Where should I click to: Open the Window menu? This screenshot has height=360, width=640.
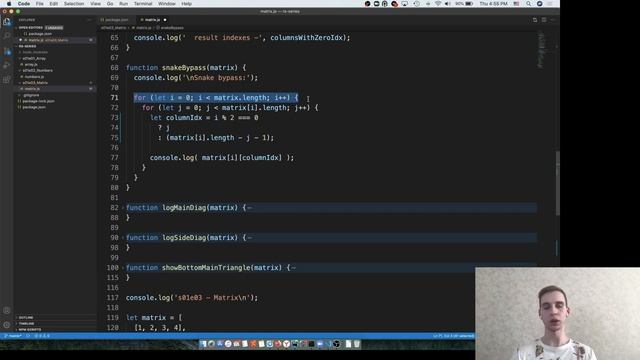pos(167,4)
